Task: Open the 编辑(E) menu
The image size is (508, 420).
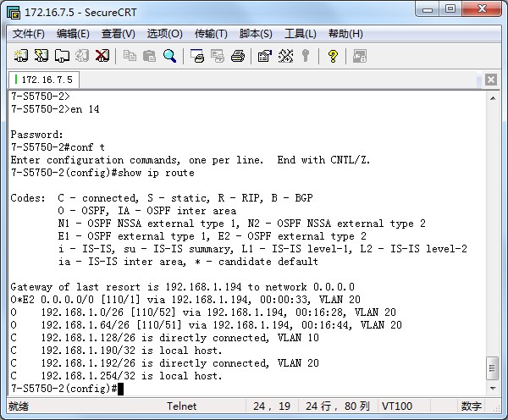Action: 73,34
